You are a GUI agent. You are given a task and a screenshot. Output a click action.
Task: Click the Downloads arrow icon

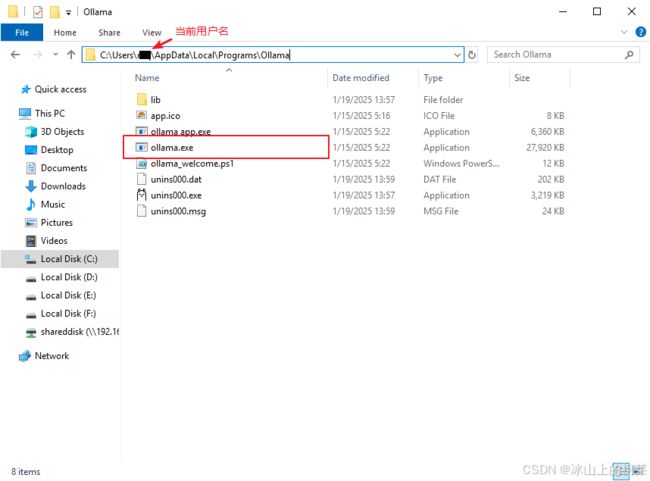coord(31,186)
